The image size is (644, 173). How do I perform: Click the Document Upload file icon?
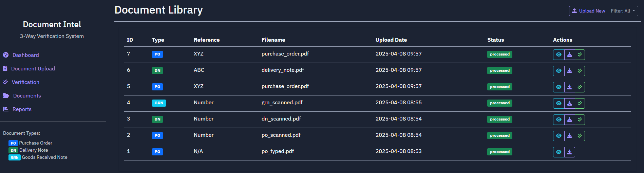pos(5,68)
